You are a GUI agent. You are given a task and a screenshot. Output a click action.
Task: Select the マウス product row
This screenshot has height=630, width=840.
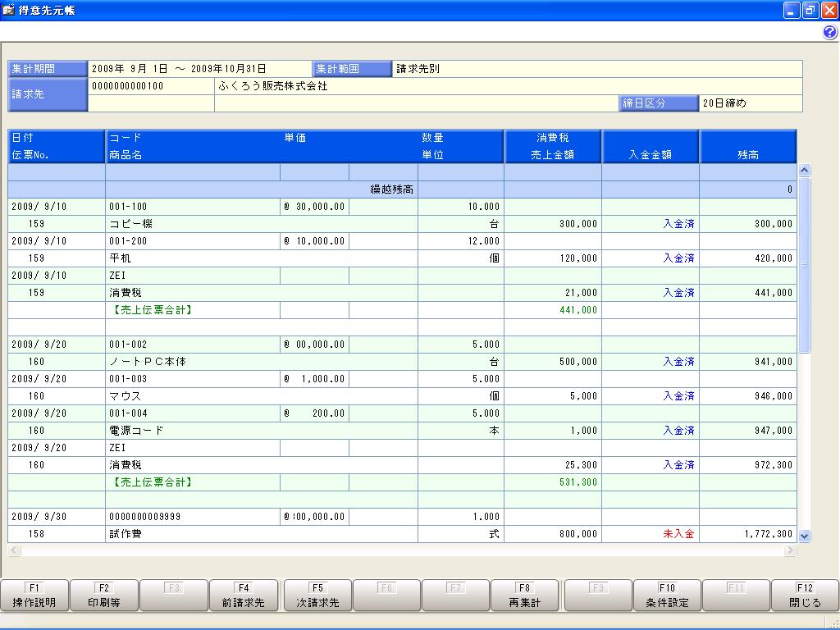(x=262, y=396)
